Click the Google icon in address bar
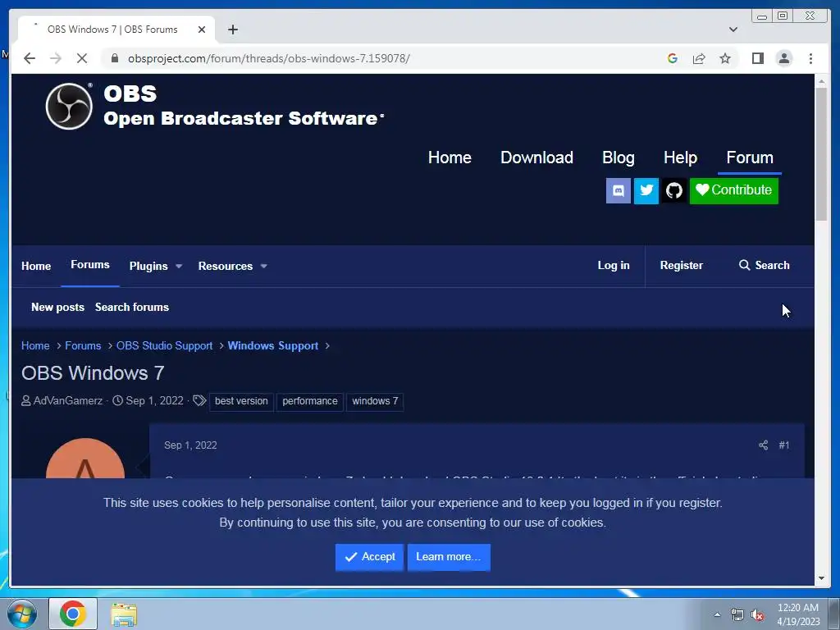This screenshot has height=630, width=840. click(673, 58)
